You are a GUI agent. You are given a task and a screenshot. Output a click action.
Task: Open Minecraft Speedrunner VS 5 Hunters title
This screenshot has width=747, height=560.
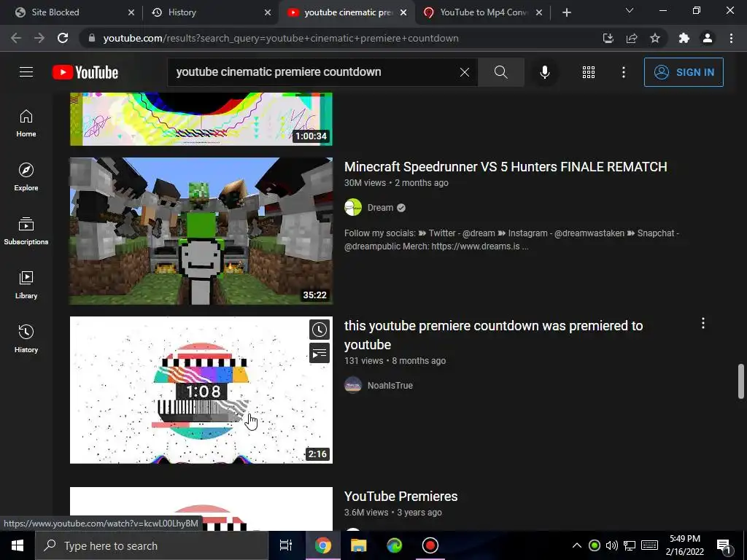click(x=506, y=167)
